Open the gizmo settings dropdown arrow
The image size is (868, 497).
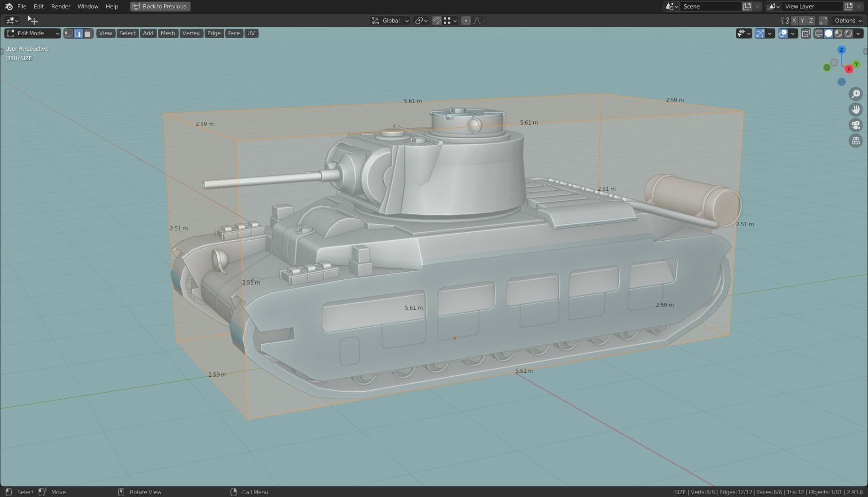[x=770, y=33]
